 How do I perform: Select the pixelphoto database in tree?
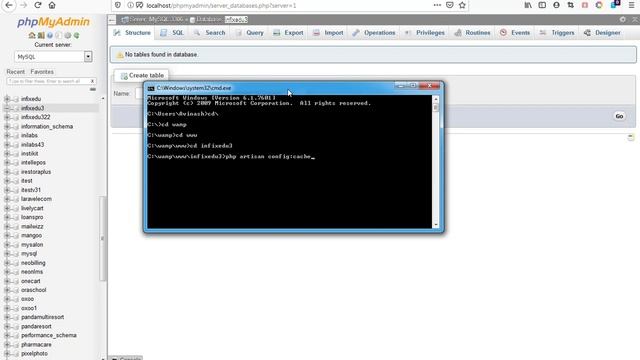[34, 354]
